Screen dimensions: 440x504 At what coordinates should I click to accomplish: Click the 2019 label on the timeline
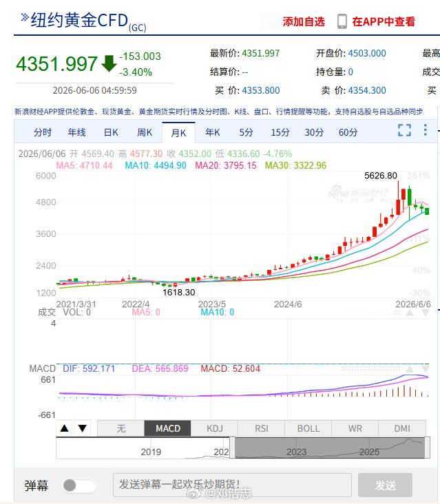click(151, 452)
